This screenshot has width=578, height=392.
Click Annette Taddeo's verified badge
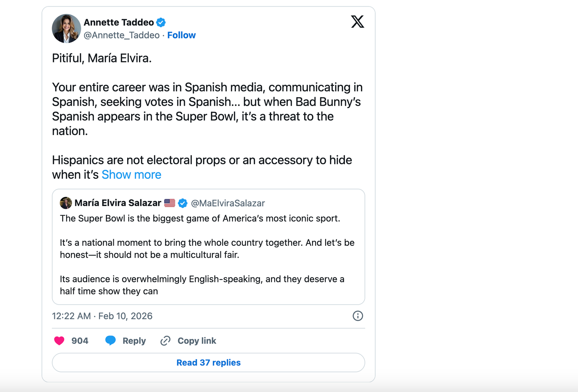click(x=161, y=22)
